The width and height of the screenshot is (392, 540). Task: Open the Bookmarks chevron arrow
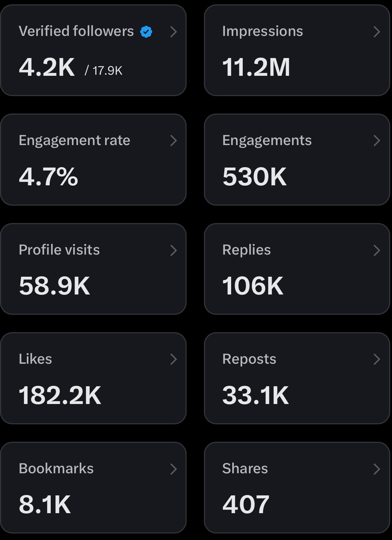click(x=174, y=469)
